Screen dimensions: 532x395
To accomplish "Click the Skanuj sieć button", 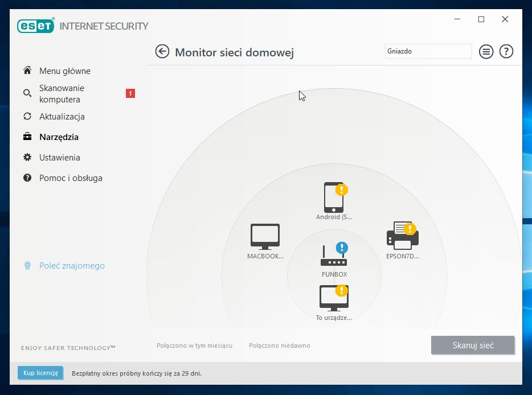I will (473, 345).
